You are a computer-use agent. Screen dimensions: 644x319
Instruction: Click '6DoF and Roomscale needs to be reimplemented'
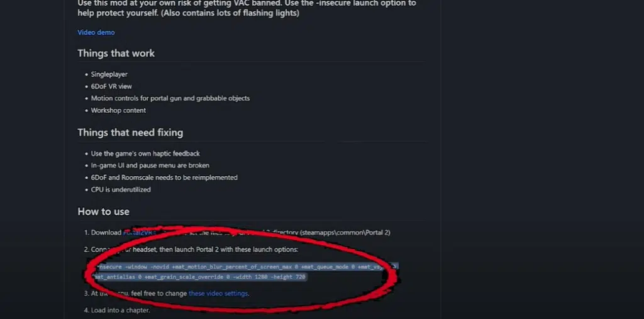[164, 177]
